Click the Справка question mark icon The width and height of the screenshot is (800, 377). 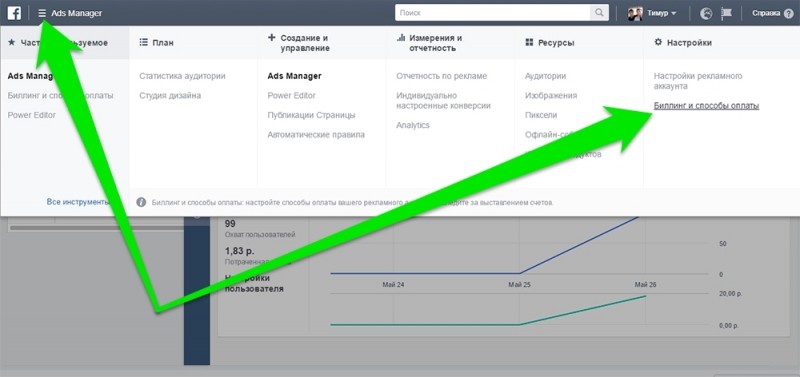tap(788, 14)
